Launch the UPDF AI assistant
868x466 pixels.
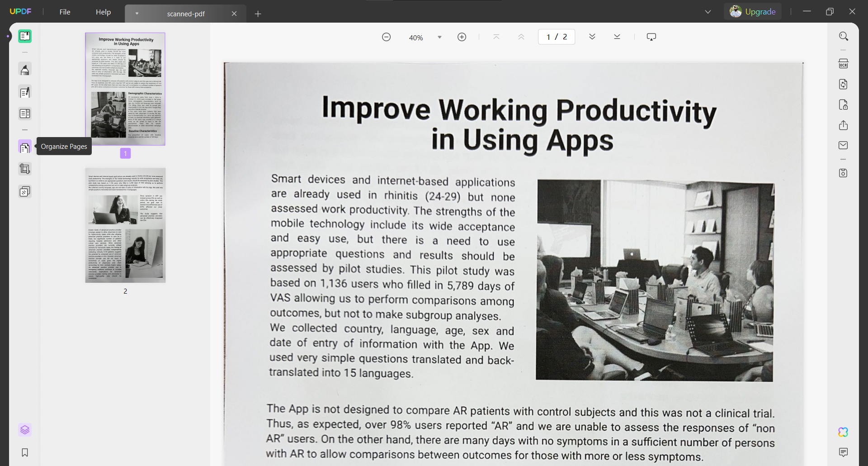843,432
